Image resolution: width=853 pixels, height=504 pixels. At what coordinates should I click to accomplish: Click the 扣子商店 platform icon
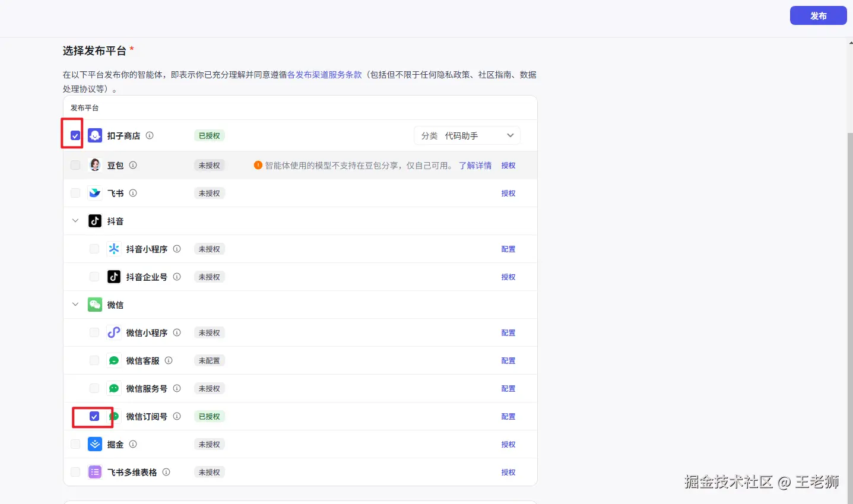pyautogui.click(x=95, y=135)
